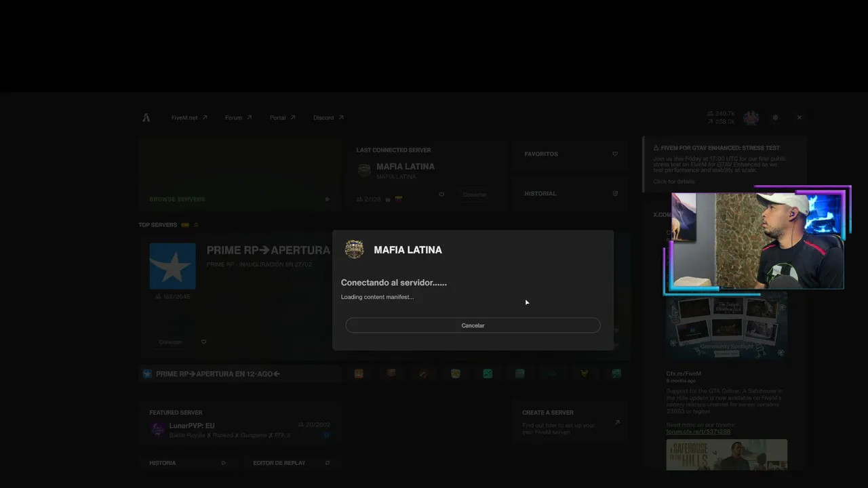The height and width of the screenshot is (488, 868).
Task: Close the FiveM launcher with the X icon
Action: [799, 117]
